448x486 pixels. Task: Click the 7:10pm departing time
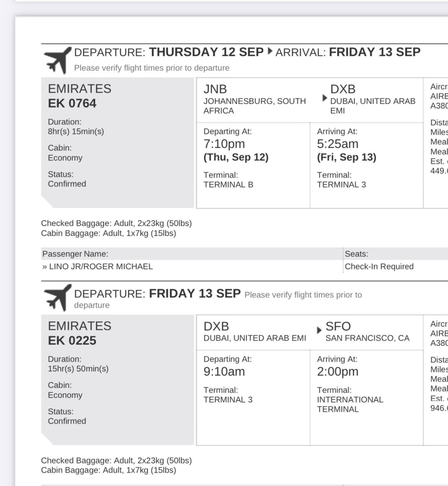tap(224, 144)
